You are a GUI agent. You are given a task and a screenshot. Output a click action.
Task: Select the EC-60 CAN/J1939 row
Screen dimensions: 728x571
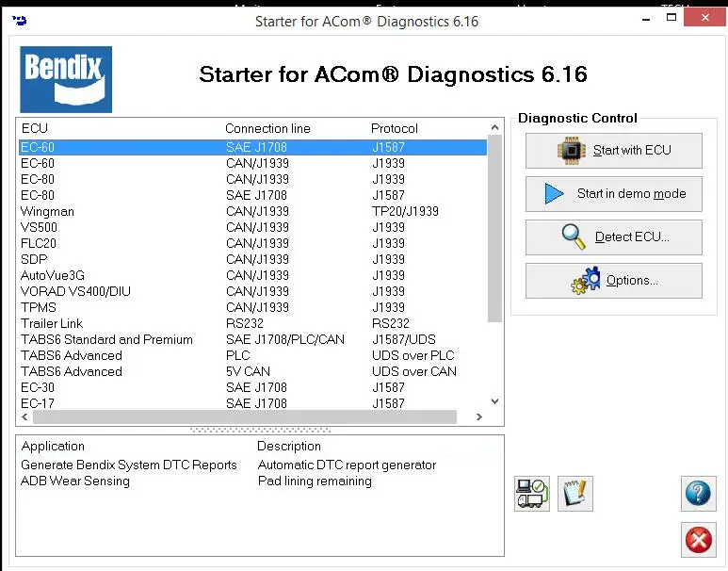pyautogui.click(x=253, y=164)
